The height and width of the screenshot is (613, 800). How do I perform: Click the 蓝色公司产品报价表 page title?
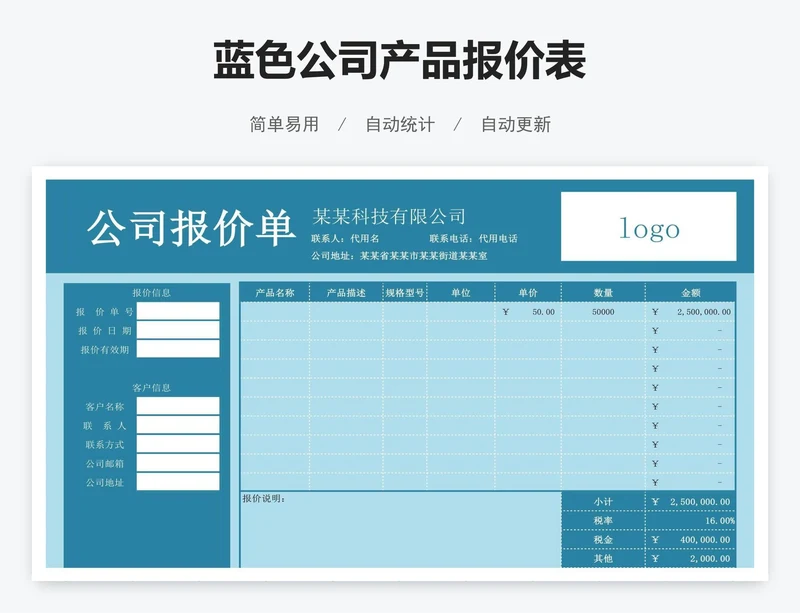point(399,61)
